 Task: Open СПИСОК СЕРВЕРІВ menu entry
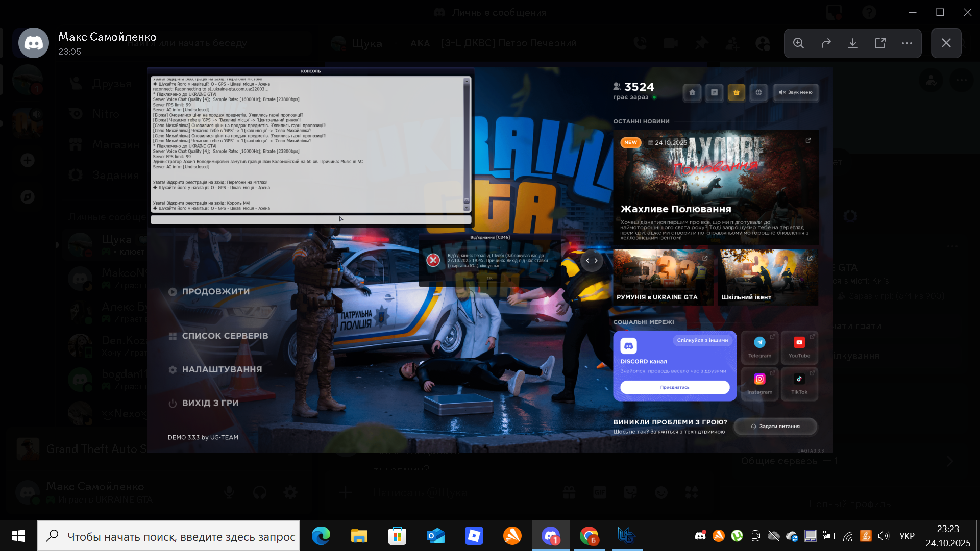(218, 336)
